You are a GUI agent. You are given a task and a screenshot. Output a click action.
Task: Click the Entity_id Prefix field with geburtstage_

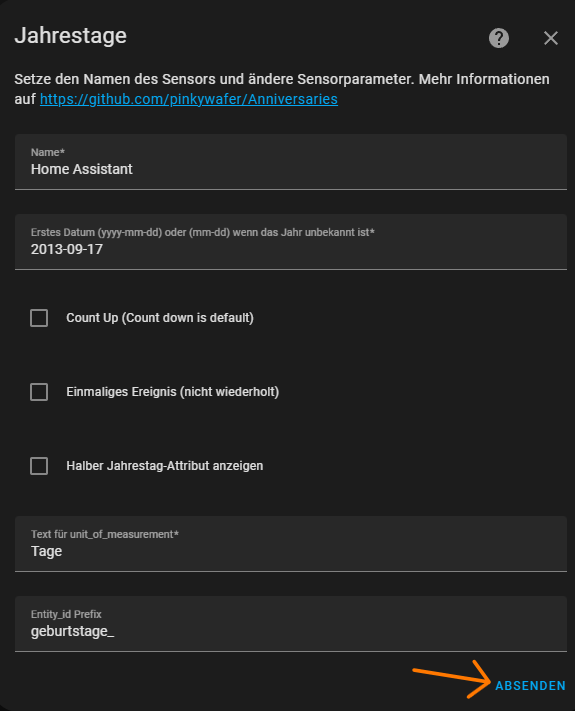(291, 623)
